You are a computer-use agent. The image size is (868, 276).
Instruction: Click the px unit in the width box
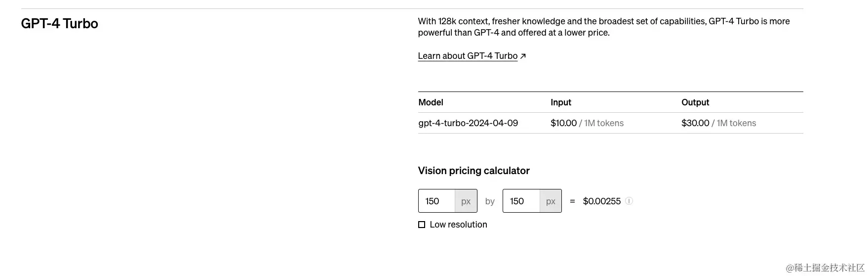(466, 201)
